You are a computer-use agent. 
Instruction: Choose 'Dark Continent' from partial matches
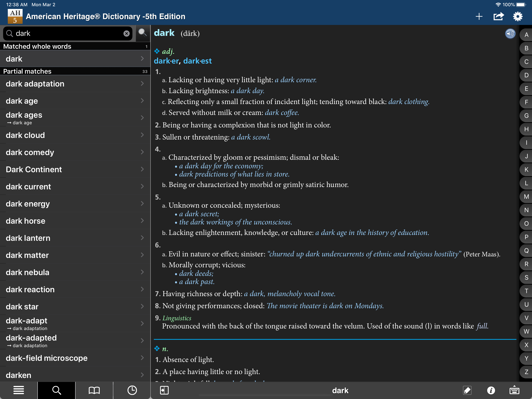click(x=75, y=169)
